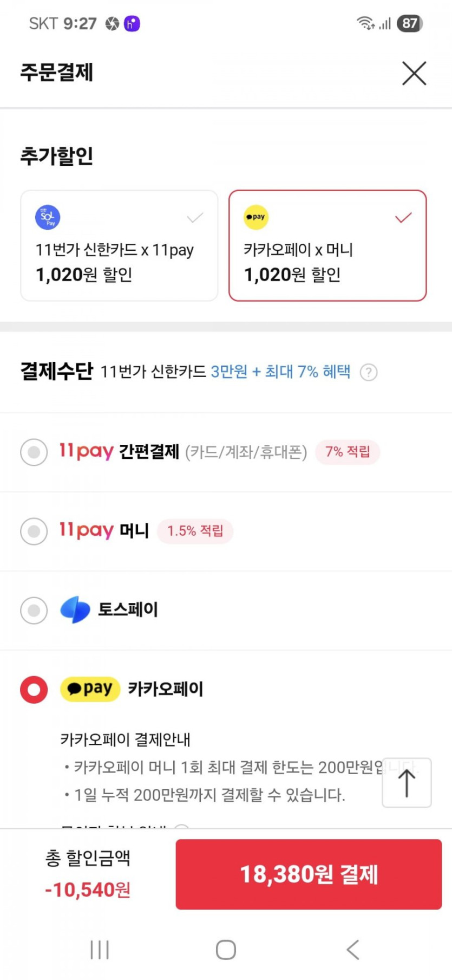Screen dimensions: 452x980
Task: Tap the Shinhan SOL Pay logo icon
Action: point(48,217)
